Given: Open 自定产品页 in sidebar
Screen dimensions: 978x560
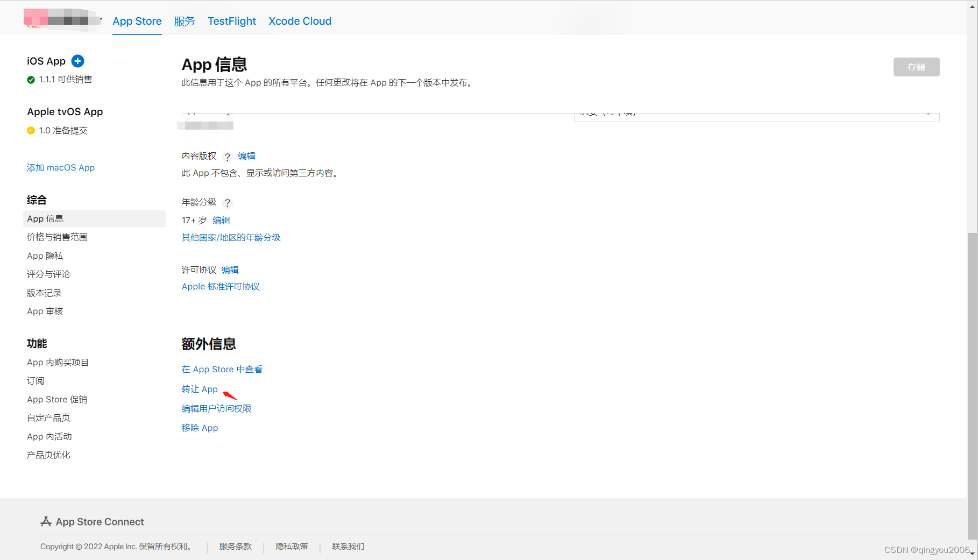Looking at the screenshot, I should click(48, 417).
